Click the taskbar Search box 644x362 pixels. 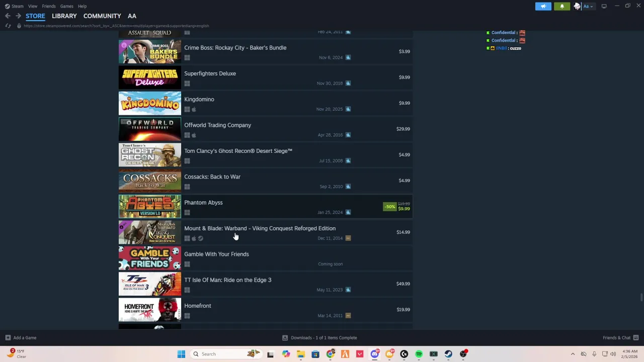[226, 354]
